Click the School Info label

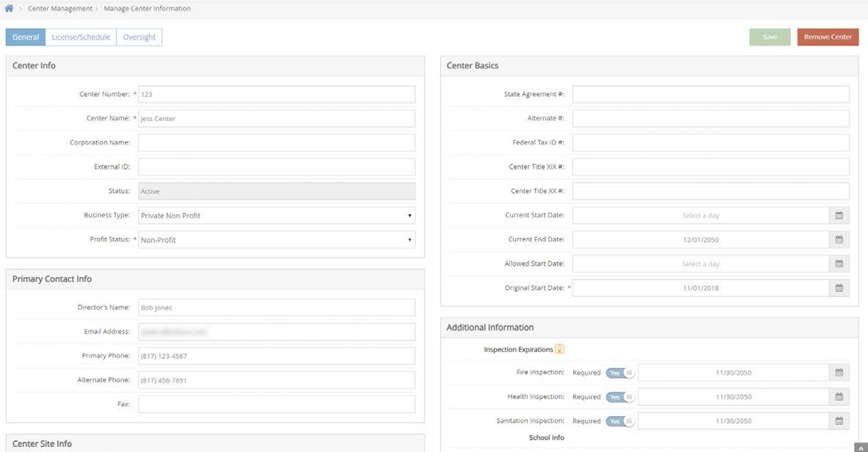click(546, 437)
